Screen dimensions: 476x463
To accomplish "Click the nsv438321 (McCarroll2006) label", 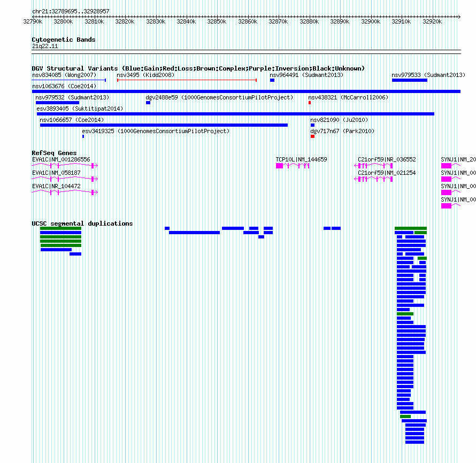I will [348, 97].
